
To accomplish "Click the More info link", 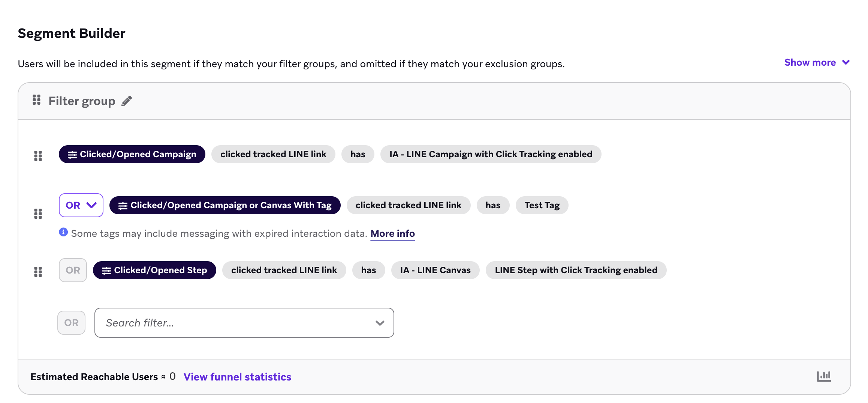I will (x=392, y=233).
